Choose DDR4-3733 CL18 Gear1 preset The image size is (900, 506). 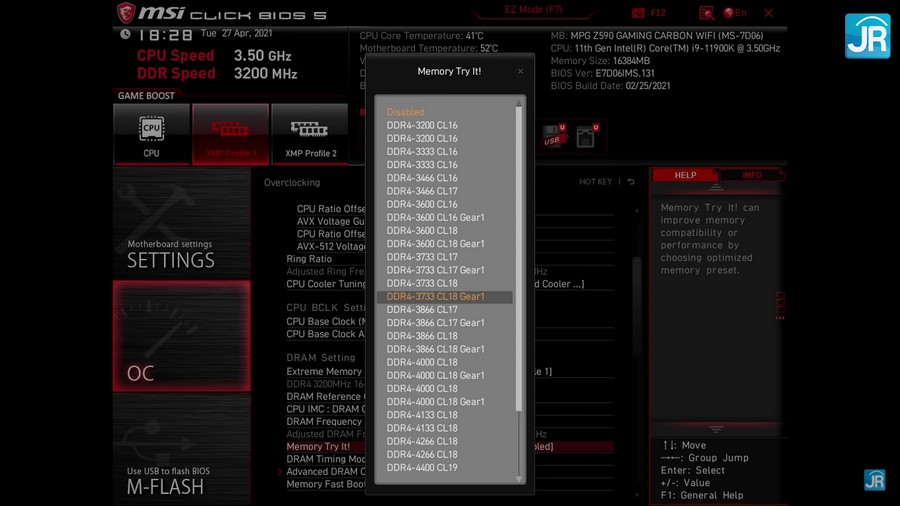click(436, 297)
